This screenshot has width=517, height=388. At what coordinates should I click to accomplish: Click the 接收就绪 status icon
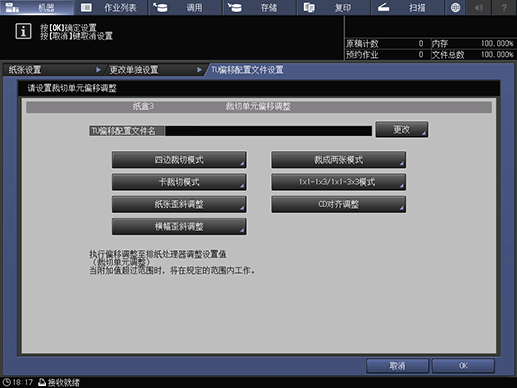(x=42, y=382)
